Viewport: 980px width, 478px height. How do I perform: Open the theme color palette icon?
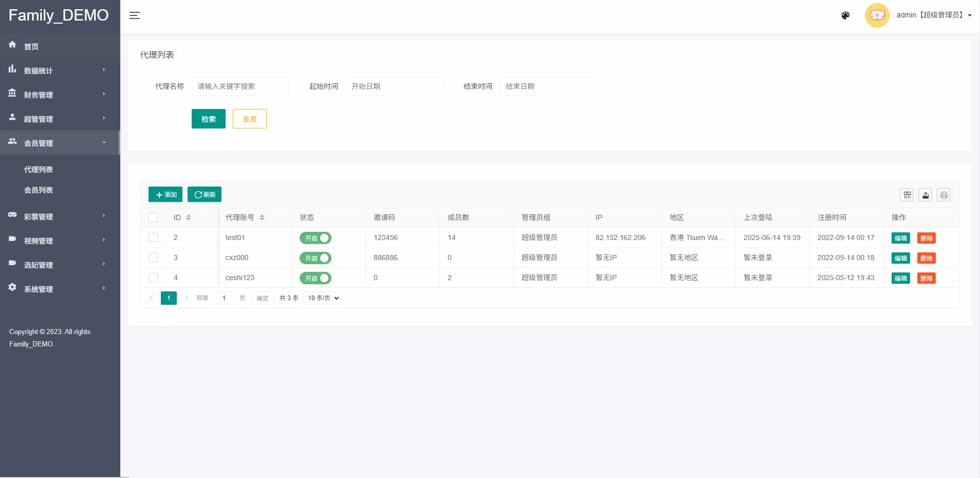click(845, 15)
